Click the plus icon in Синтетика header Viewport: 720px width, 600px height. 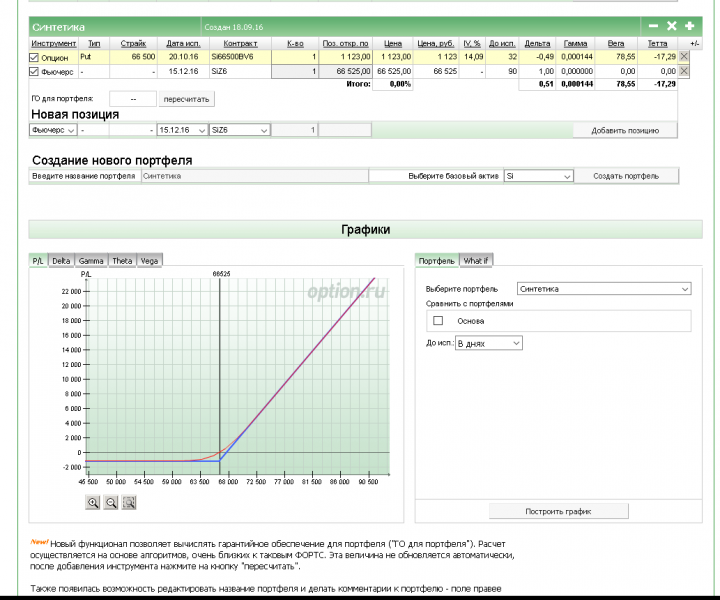689,26
